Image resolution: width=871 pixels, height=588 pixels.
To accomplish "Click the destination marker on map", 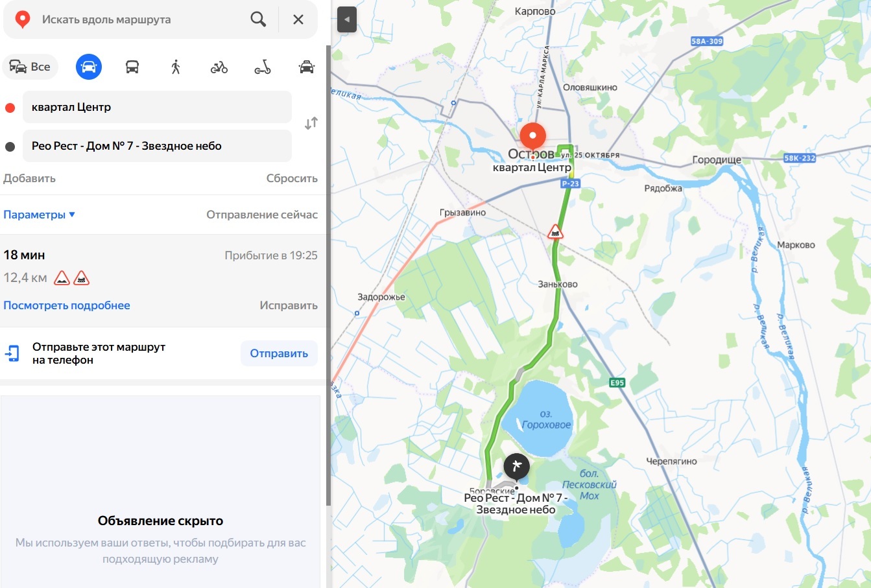I will click(x=517, y=467).
